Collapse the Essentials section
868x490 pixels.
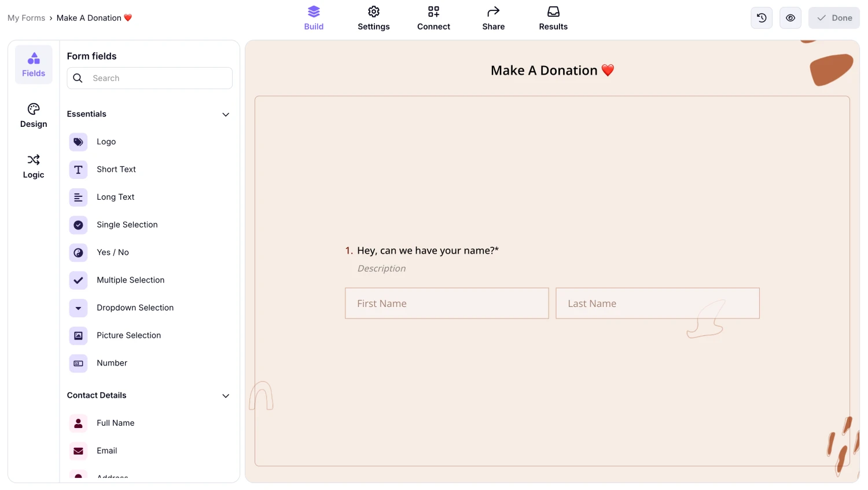pos(225,114)
